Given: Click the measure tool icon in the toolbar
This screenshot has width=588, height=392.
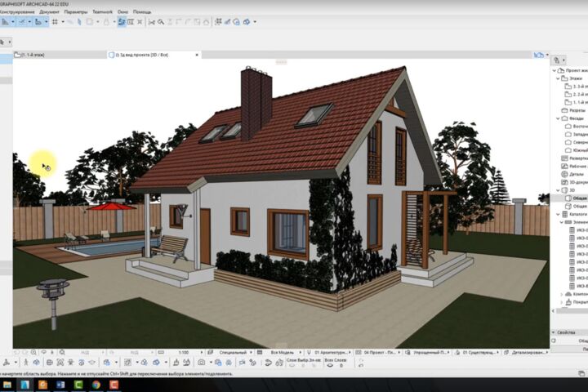Looking at the screenshot, I should point(152,22).
